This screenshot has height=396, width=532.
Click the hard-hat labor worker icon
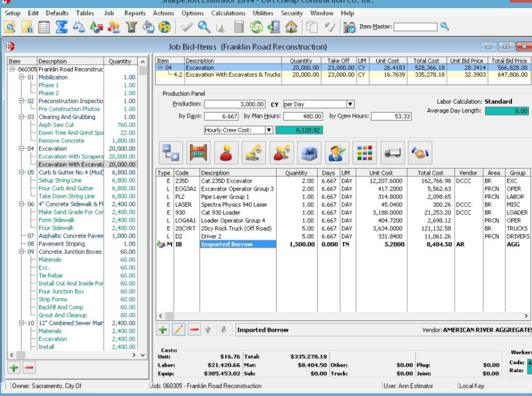click(226, 153)
